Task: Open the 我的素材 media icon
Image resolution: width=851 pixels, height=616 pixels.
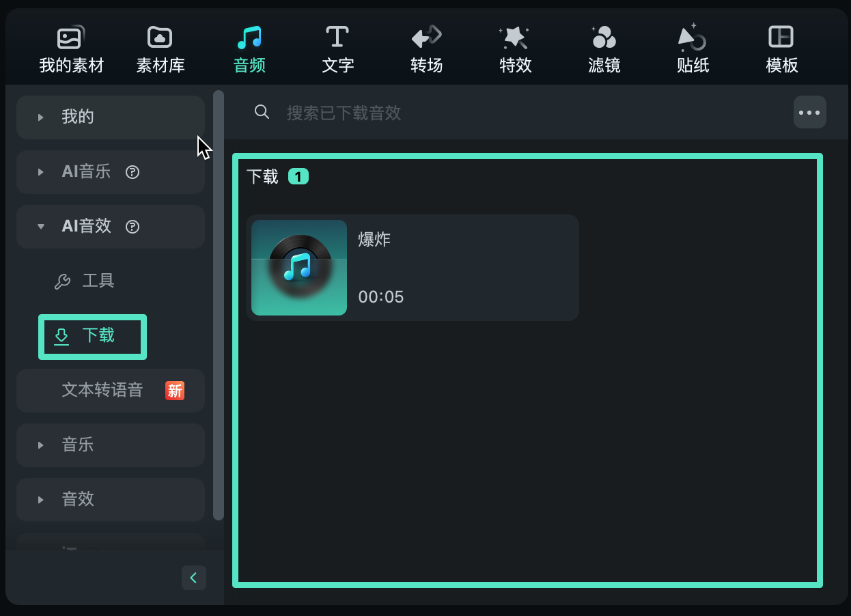Action: [x=71, y=38]
